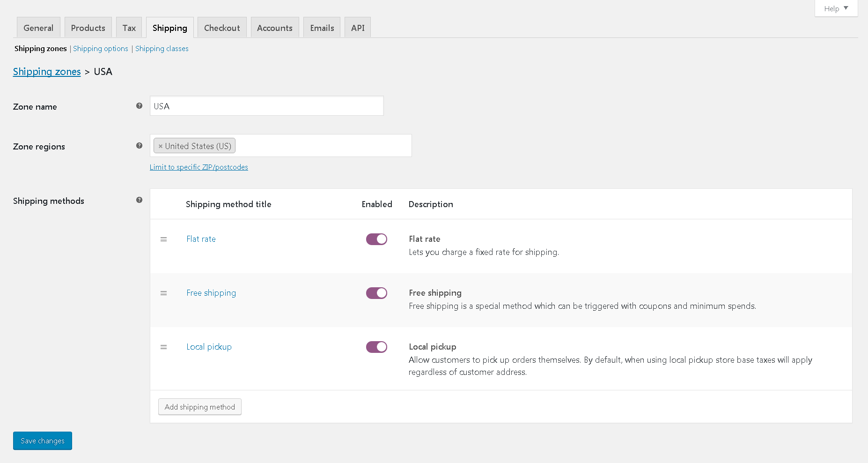The width and height of the screenshot is (868, 463).
Task: Click inside the Zone name field
Action: pos(266,105)
